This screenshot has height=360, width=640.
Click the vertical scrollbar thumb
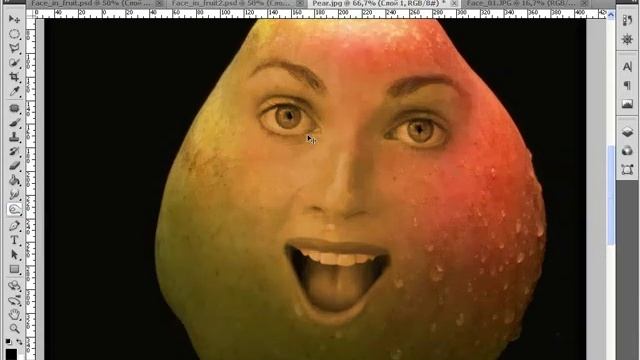tap(611, 195)
